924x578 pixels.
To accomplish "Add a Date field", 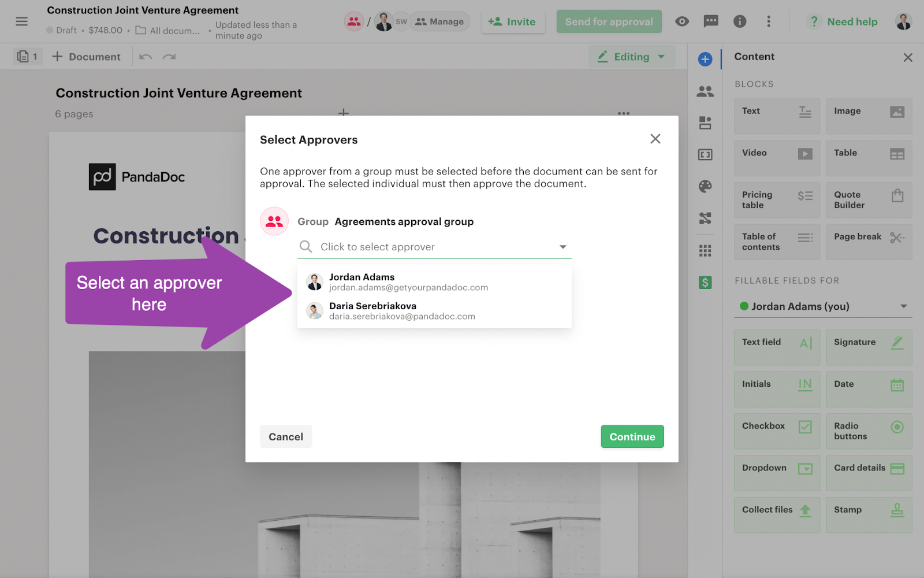I will tap(869, 389).
